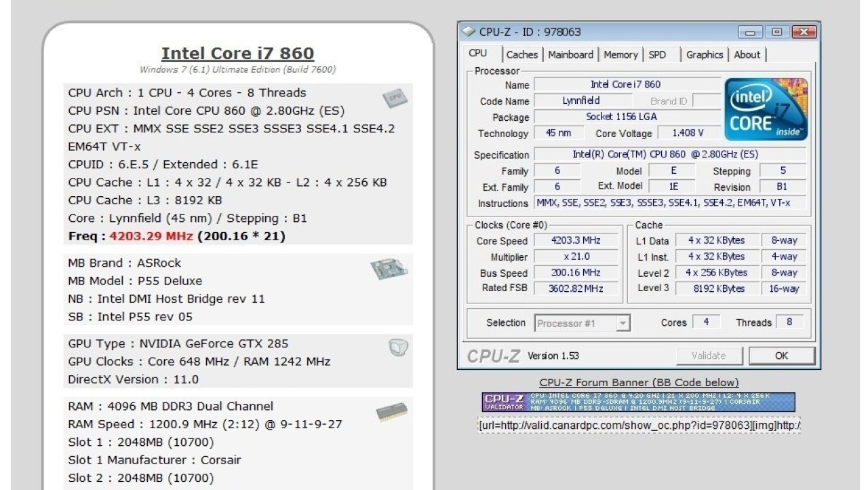Close the CPU-Z window
The image size is (868, 490).
[804, 32]
